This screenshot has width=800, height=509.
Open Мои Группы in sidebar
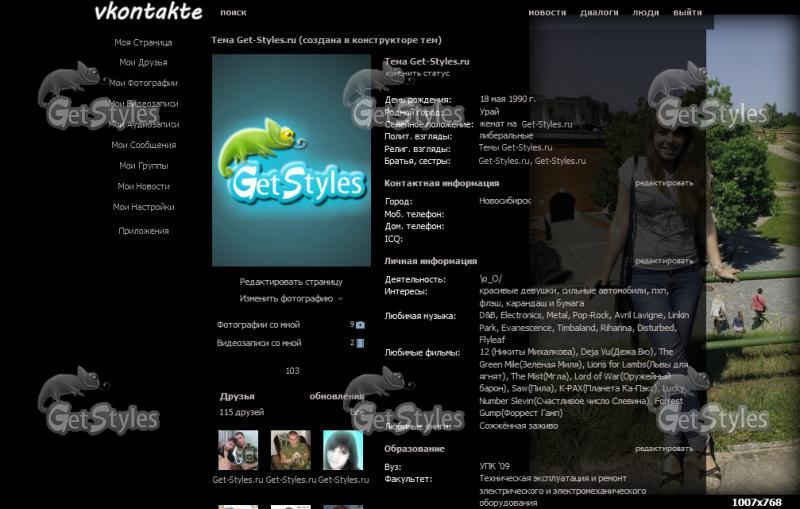[x=143, y=166]
